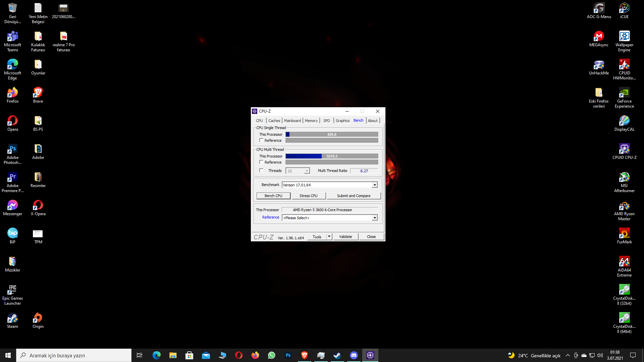The width and height of the screenshot is (644, 362).
Task: Open UnHackMe desktop shortcut
Action: (x=599, y=67)
